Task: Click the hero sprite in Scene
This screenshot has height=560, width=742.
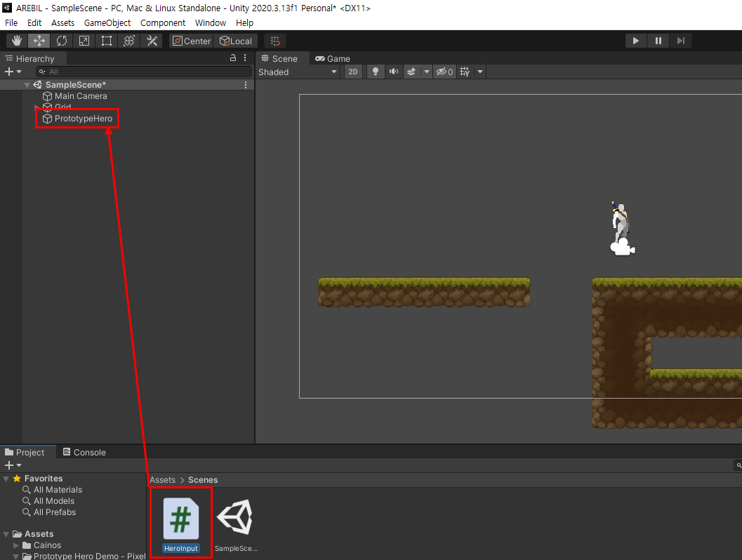Action: pyautogui.click(x=621, y=222)
